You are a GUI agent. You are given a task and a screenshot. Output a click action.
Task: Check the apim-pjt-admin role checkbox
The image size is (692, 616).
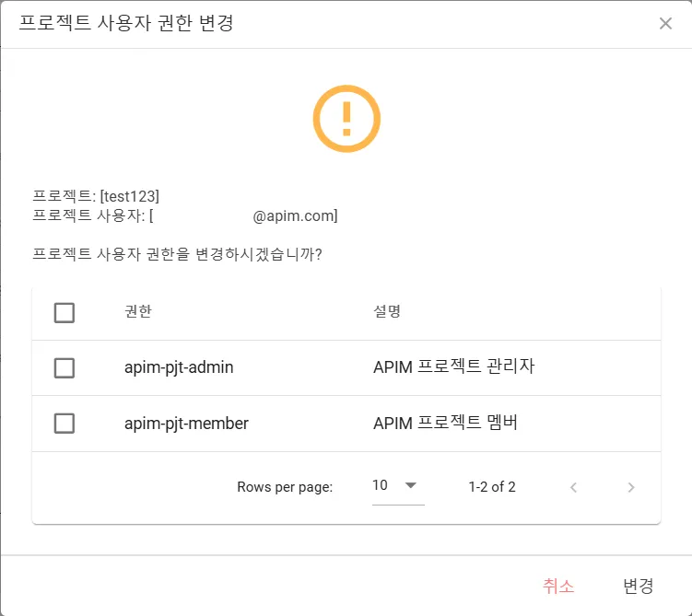coord(65,367)
